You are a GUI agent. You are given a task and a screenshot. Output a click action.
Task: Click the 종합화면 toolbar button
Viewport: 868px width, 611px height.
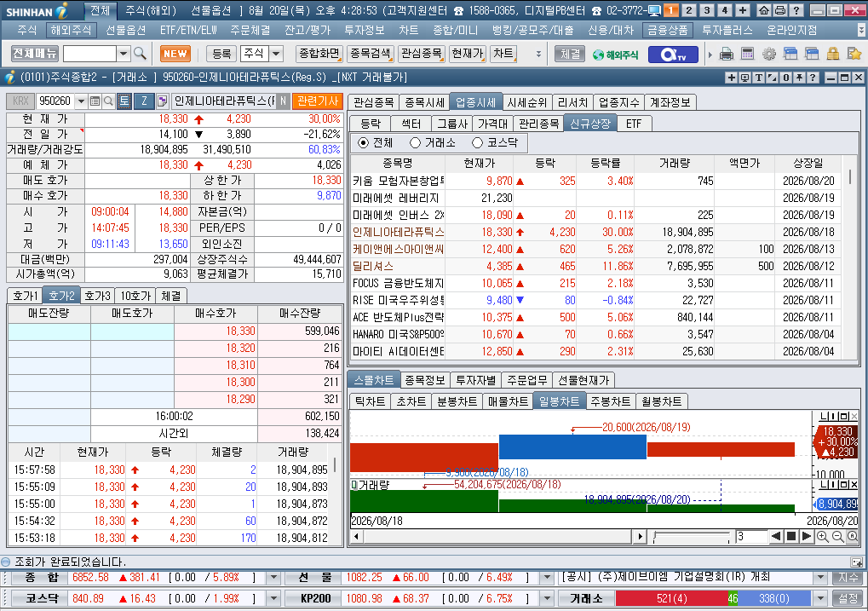coord(319,54)
